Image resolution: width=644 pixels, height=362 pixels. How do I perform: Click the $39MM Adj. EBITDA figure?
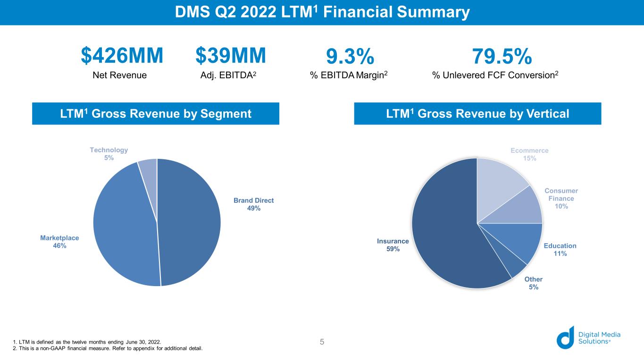tap(231, 57)
